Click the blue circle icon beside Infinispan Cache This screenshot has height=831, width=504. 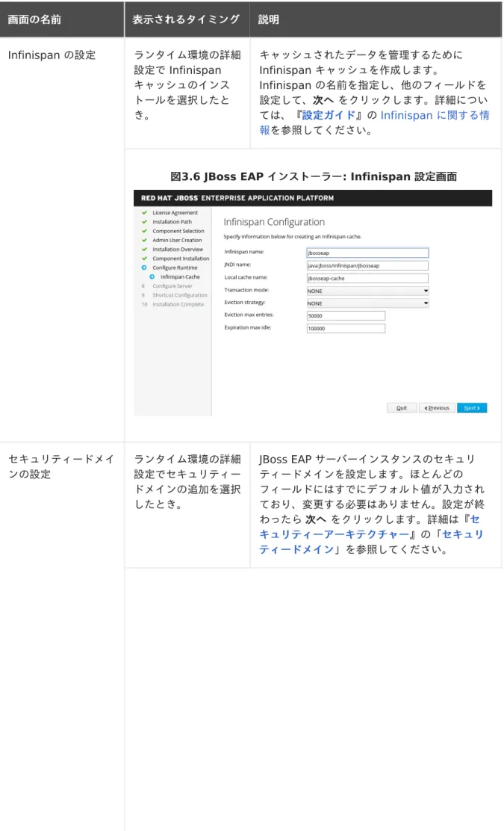[x=152, y=277]
